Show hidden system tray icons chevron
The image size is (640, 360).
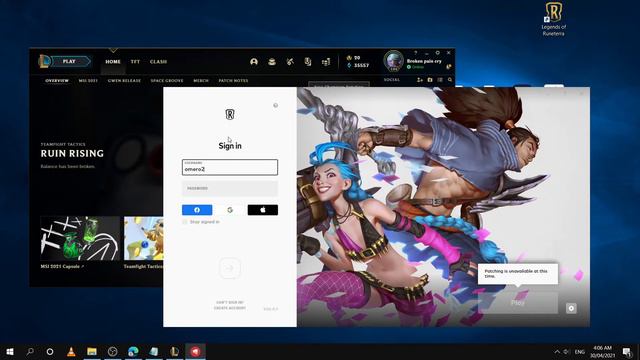pos(557,351)
